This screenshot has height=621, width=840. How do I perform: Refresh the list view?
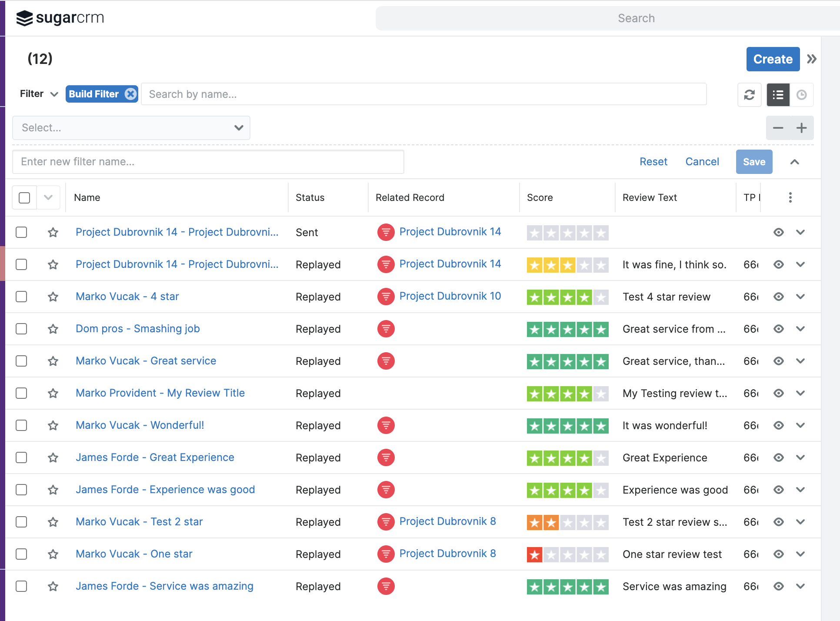point(749,94)
